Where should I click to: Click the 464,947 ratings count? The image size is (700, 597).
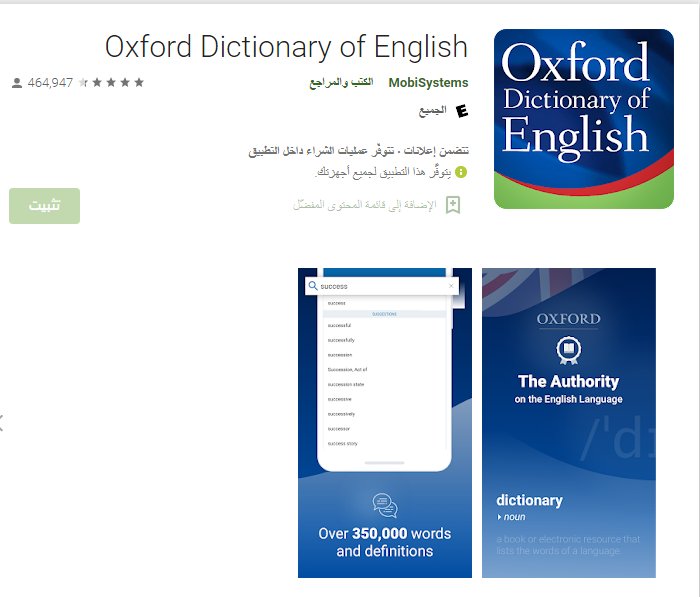50,83
